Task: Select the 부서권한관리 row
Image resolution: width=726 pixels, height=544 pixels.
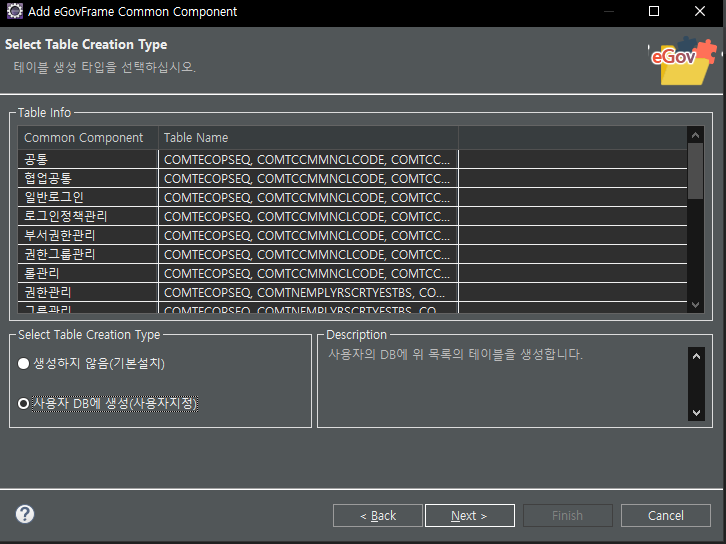Action: (x=352, y=235)
